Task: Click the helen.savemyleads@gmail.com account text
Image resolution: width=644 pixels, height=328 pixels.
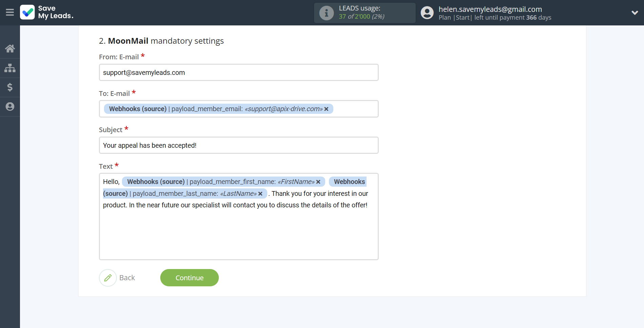Action: [x=490, y=9]
